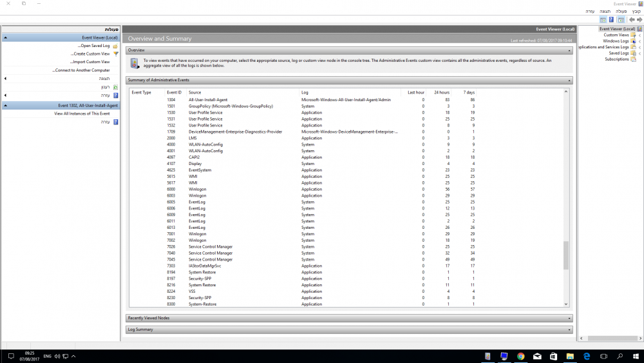Toggle the show/hide console tree toolbar button
The height and width of the screenshot is (363, 644).
coord(621,20)
